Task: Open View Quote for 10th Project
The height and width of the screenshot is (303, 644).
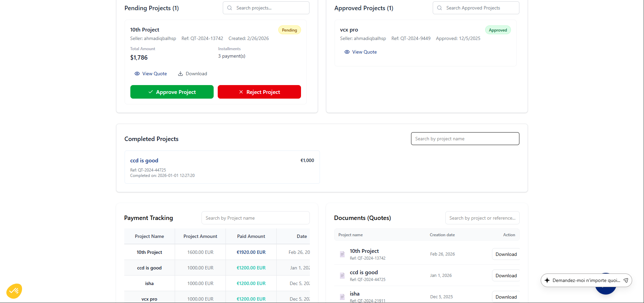Action: click(151, 74)
